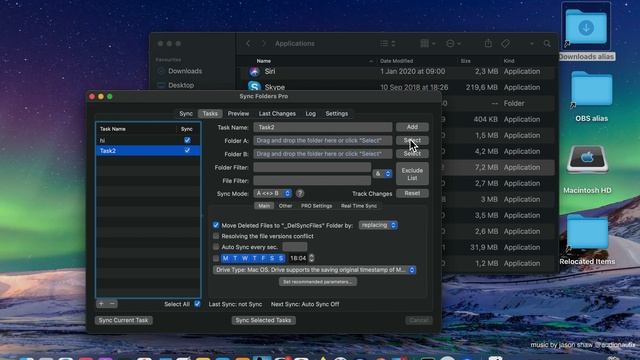Click Select button for Folder A
The image size is (640, 360).
(x=412, y=140)
